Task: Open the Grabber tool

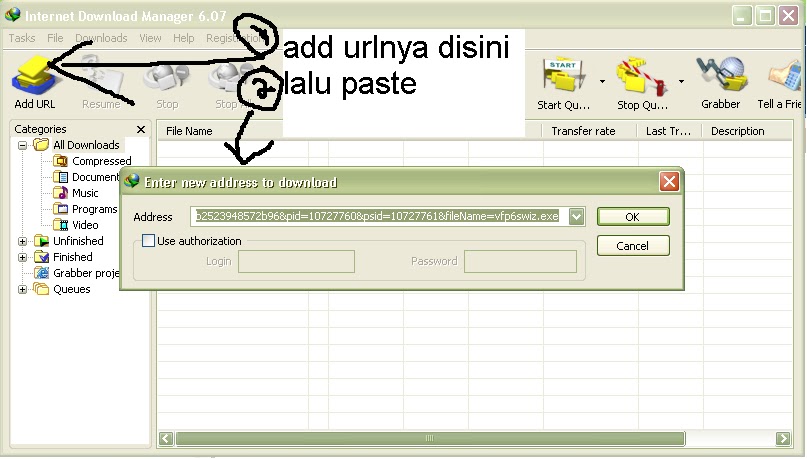Action: pos(721,82)
